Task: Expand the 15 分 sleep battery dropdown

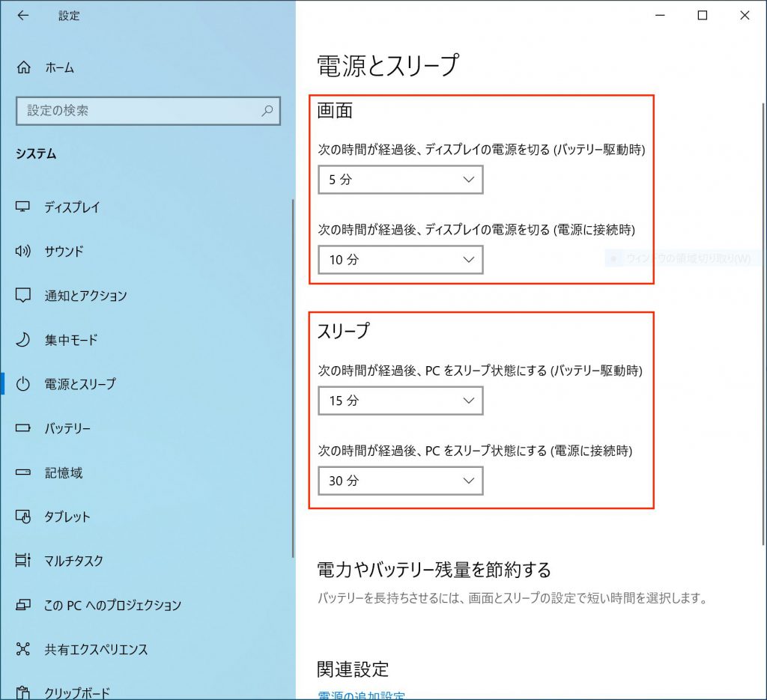Action: (400, 401)
